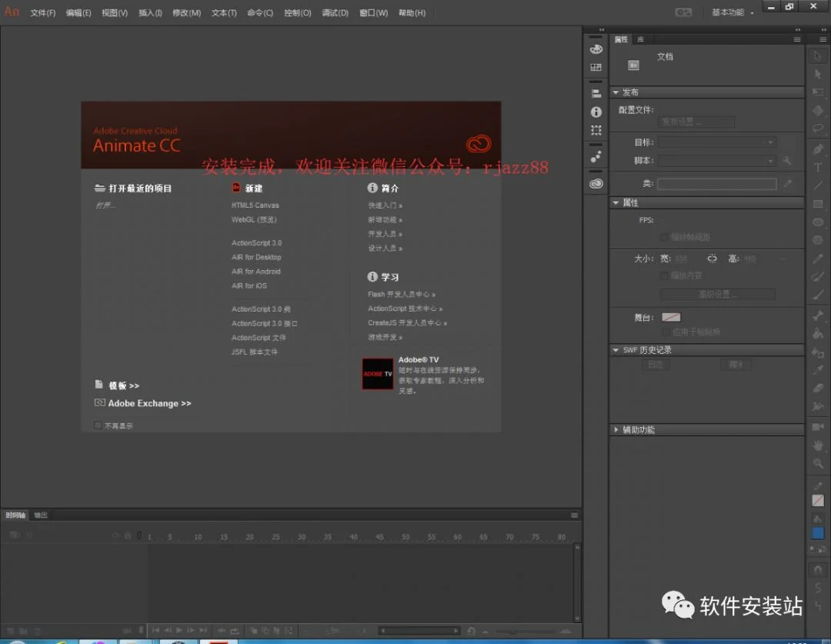Open the Color panel palette icon
831x644 pixels.
596,48
